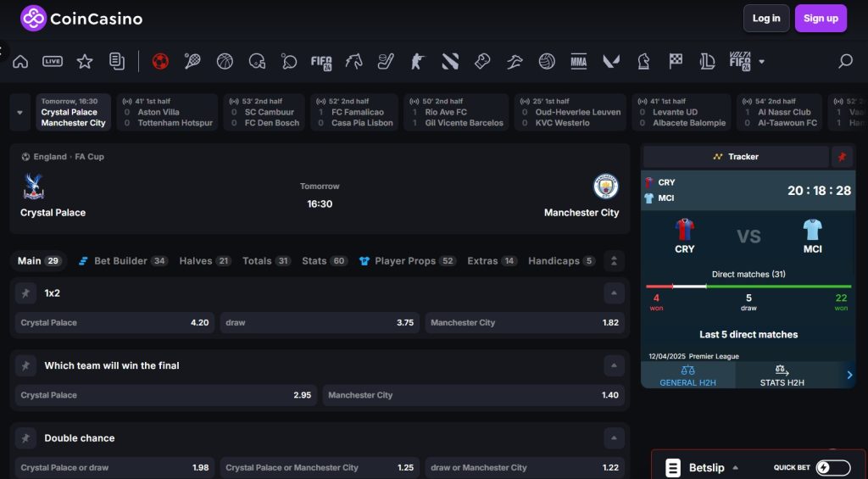The height and width of the screenshot is (479, 868).
Task: Open the LIVE events icon
Action: coord(53,62)
